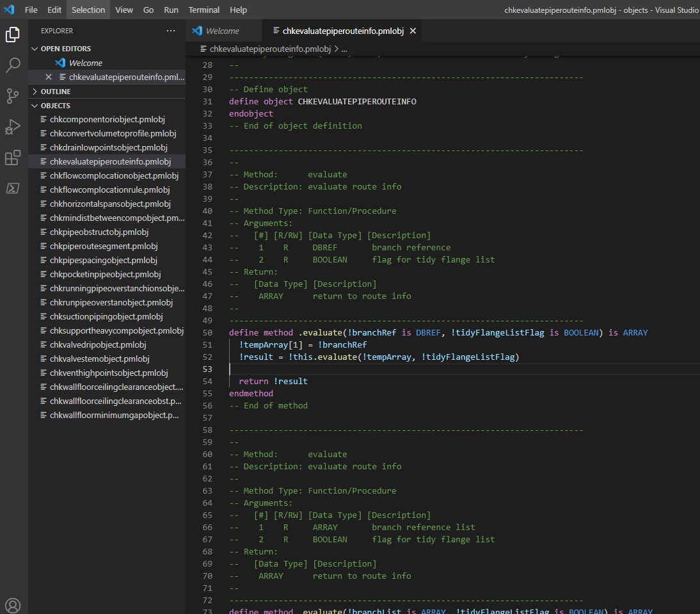This screenshot has height=614, width=700.
Task: Open the Extensions view icon
Action: pyautogui.click(x=13, y=158)
